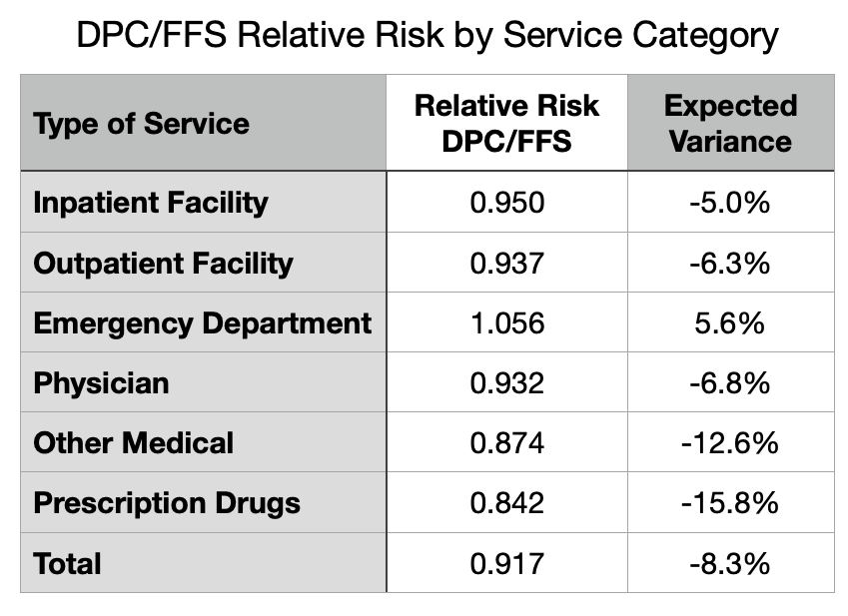Select the Emergency Department row label
The height and width of the screenshot is (616, 848).
pos(203,322)
